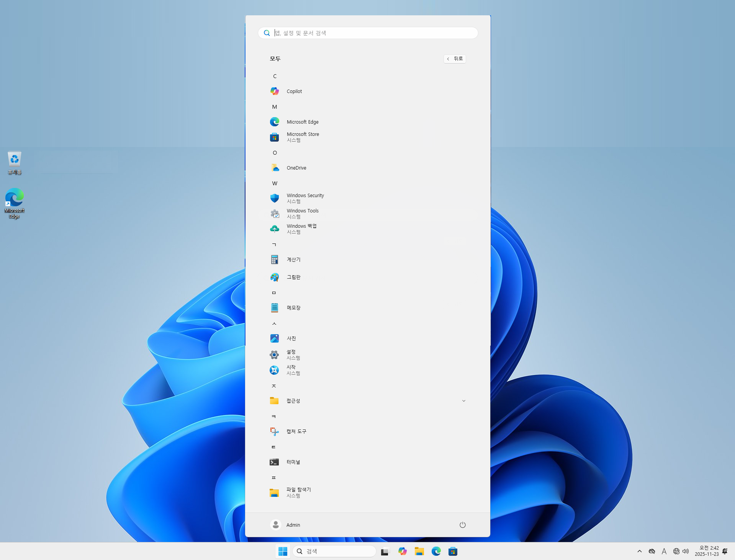Select the ㅅ section header
The image size is (735, 560).
[274, 323]
